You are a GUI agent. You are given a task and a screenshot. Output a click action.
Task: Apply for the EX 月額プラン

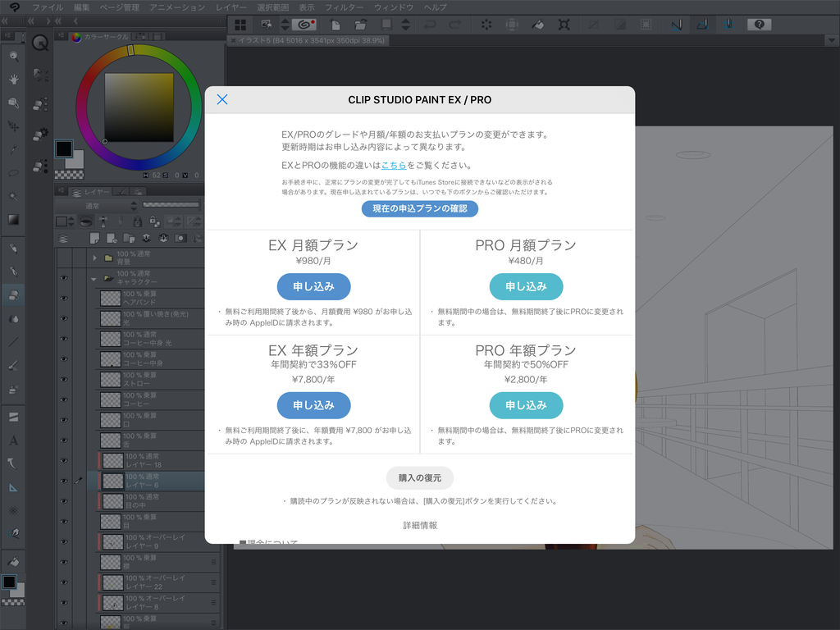313,286
